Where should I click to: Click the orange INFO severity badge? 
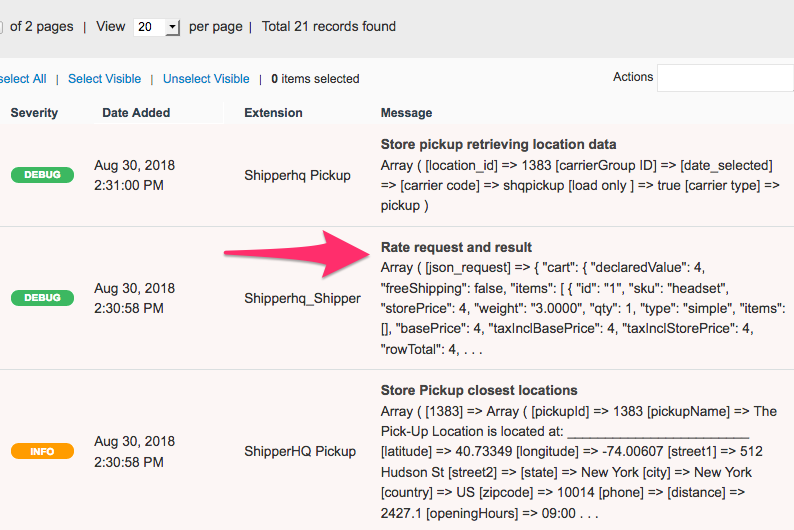click(x=42, y=451)
